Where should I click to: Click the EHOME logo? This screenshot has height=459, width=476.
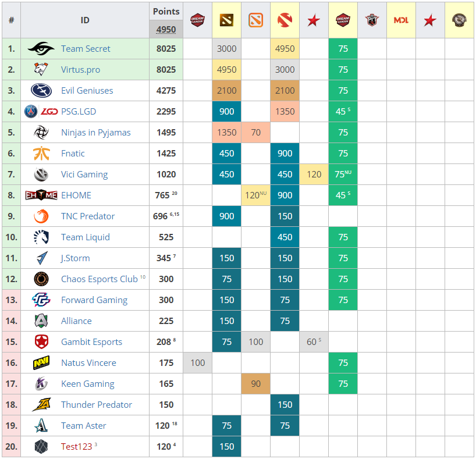coord(41,195)
